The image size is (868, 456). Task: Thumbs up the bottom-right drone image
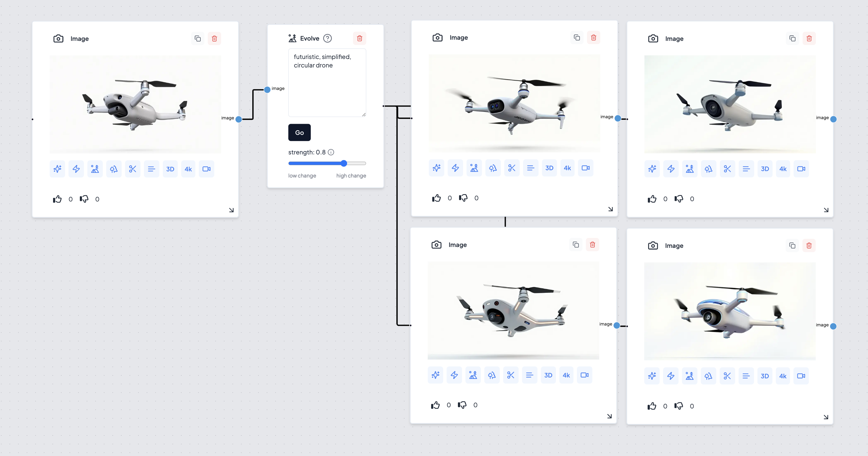click(x=652, y=406)
